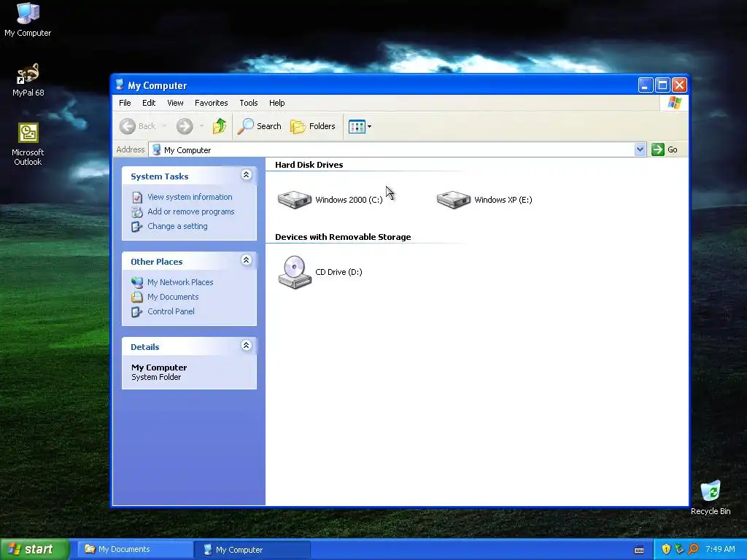
Task: Toggle the Folders pane button
Action: click(x=313, y=126)
